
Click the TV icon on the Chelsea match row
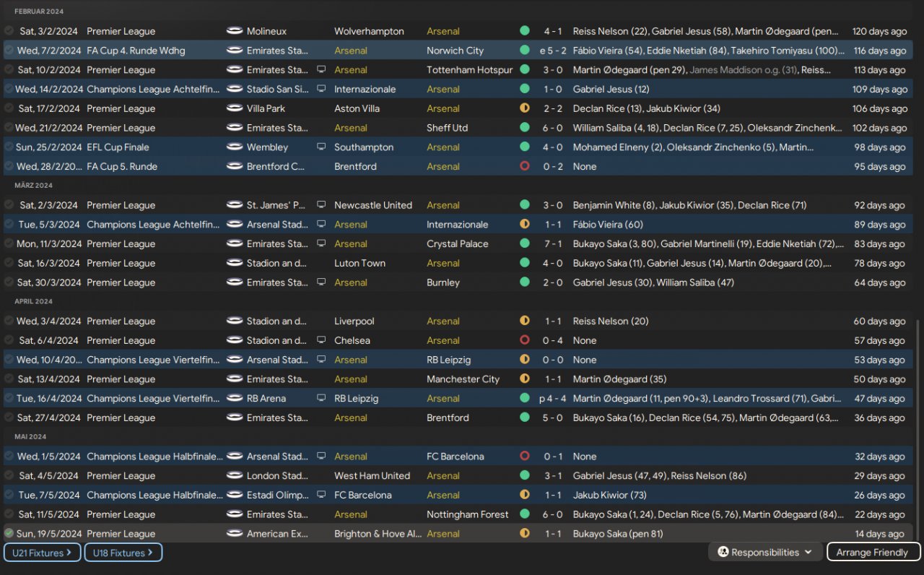(321, 341)
